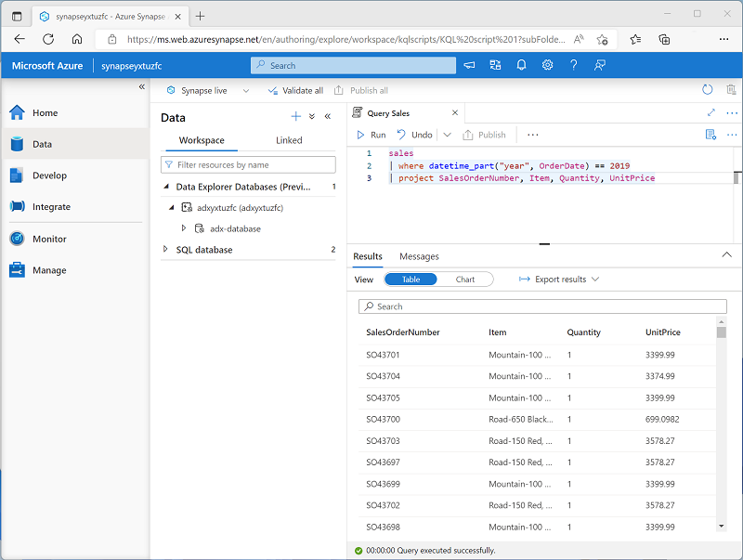Switch results view to Chart
This screenshot has height=560, width=743.
coord(465,280)
